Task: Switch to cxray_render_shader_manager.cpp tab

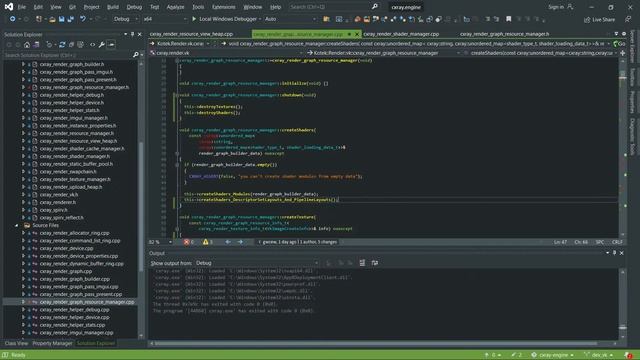Action: point(401,34)
